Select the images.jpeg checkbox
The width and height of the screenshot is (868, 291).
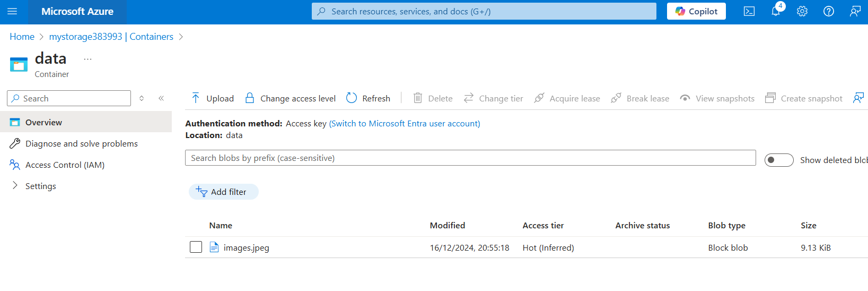196,247
